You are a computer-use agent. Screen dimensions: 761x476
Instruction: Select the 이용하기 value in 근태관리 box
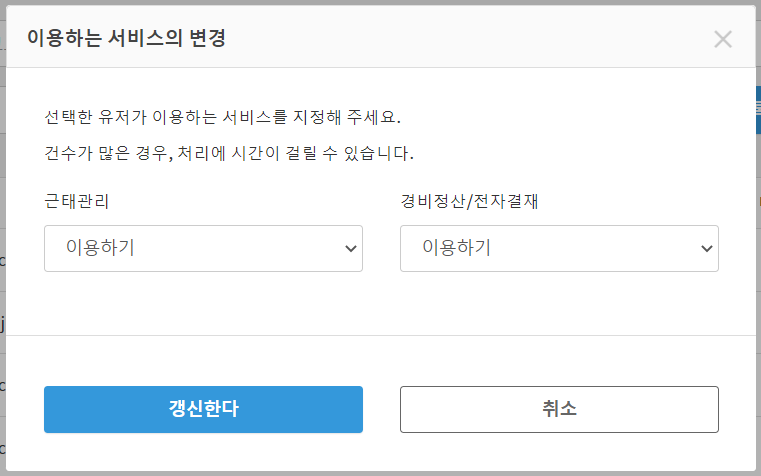[x=100, y=248]
